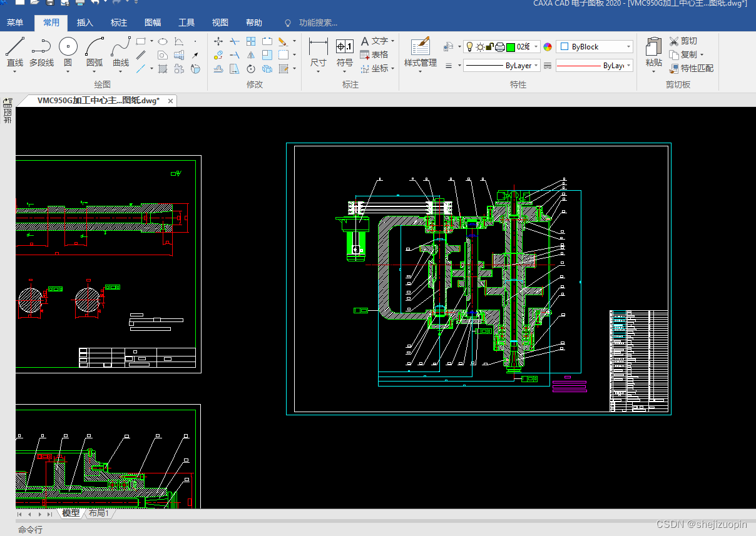The height and width of the screenshot is (536, 756).
Task: Expand the 直线 dropdown arrow
Action: pyautogui.click(x=15, y=71)
